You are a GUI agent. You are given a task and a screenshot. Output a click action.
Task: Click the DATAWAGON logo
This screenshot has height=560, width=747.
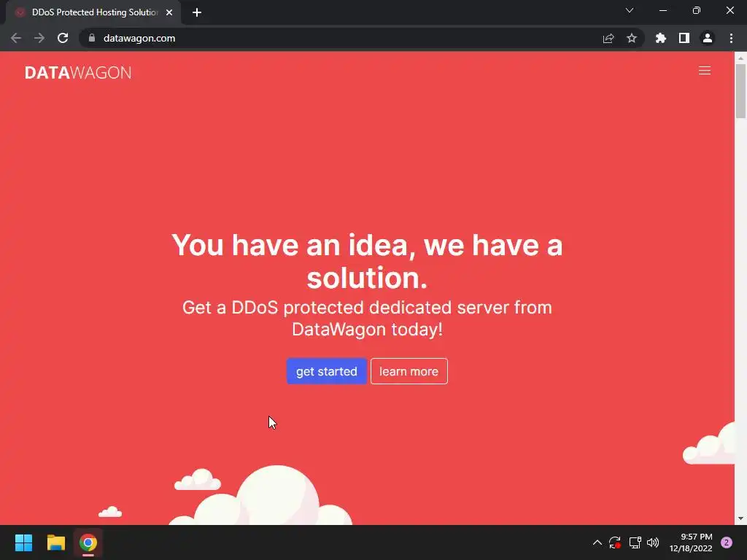pos(78,72)
